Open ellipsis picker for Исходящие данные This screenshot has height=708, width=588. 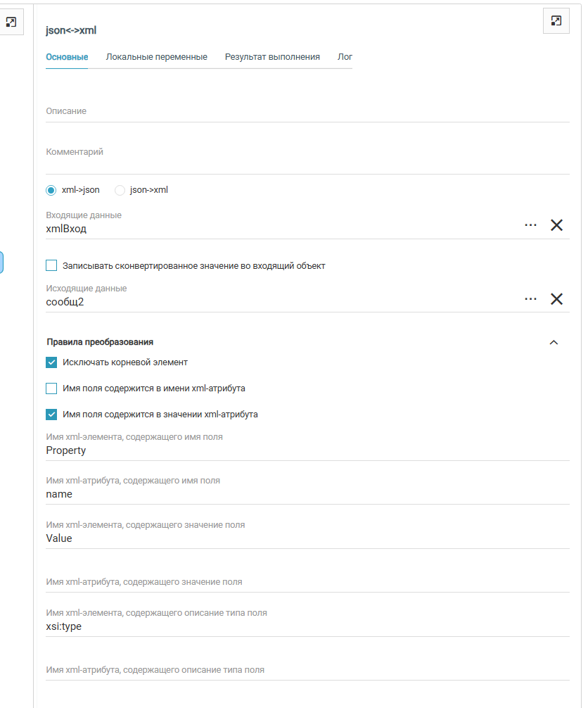[531, 298]
